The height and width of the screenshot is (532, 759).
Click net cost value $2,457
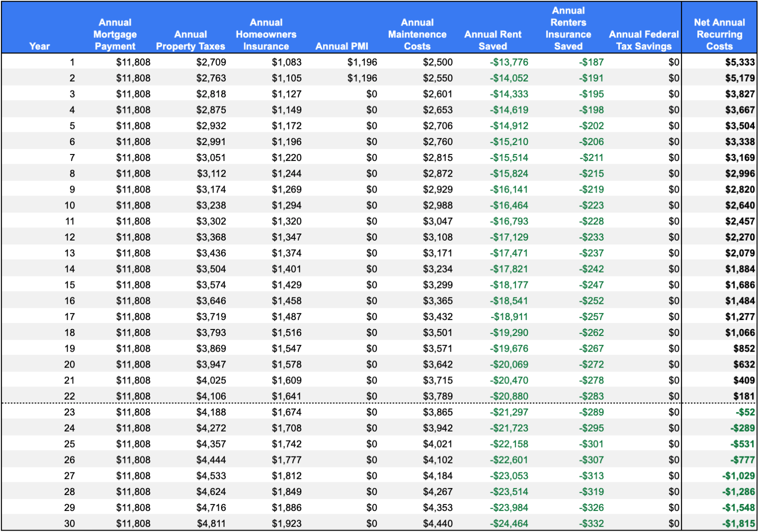[740, 221]
